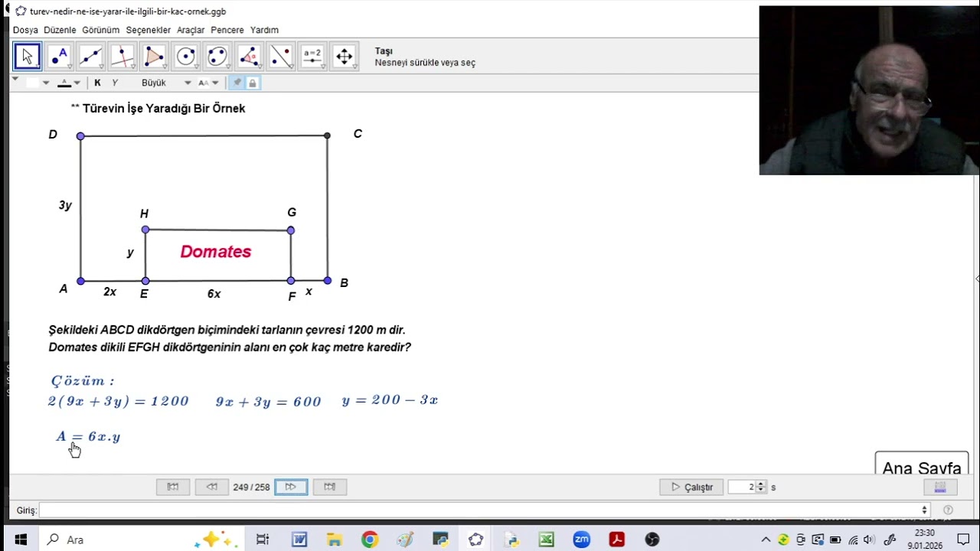Open the notification center icon
This screenshot has height=551, width=980.
[962, 540]
